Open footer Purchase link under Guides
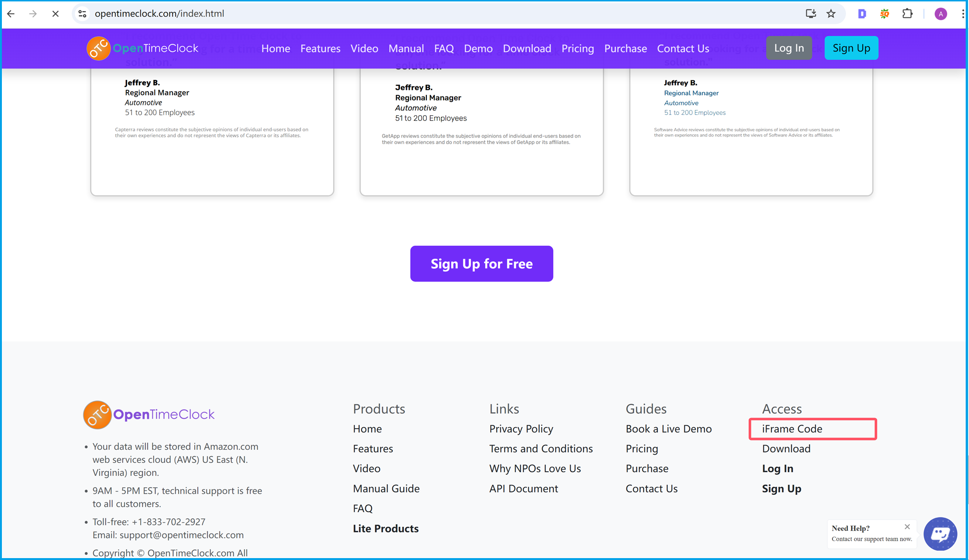This screenshot has width=969, height=560. tap(647, 468)
